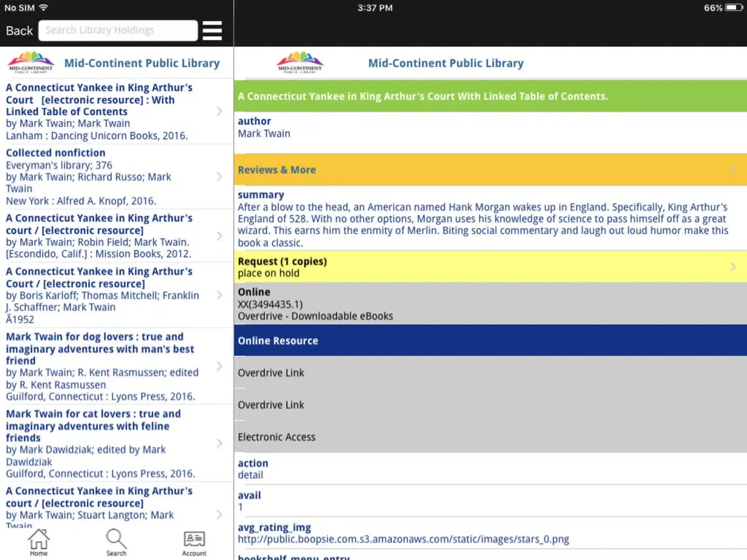Image resolution: width=747 pixels, height=560 pixels.
Task: Open Mark Twain for dog lovers title
Action: 100,348
